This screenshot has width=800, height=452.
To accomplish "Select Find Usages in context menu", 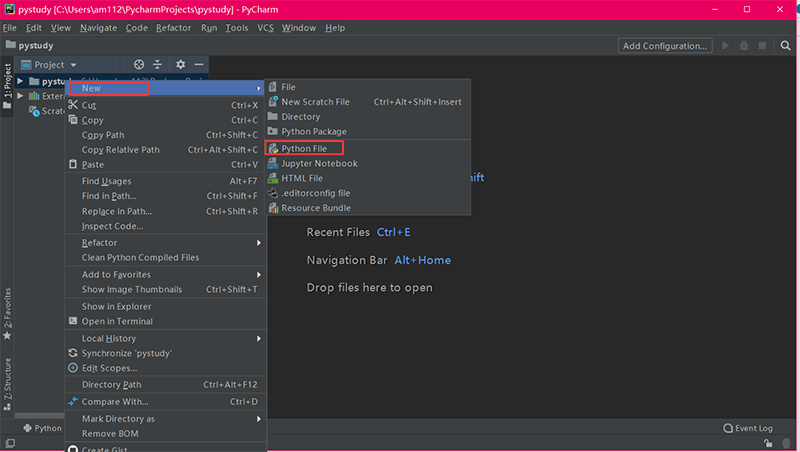I will 165,181.
